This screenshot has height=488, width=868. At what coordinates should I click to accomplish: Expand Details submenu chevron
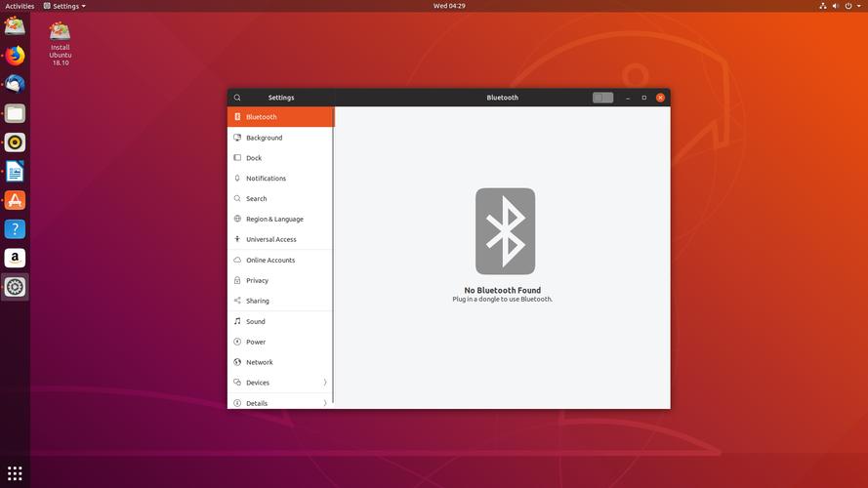(x=325, y=403)
